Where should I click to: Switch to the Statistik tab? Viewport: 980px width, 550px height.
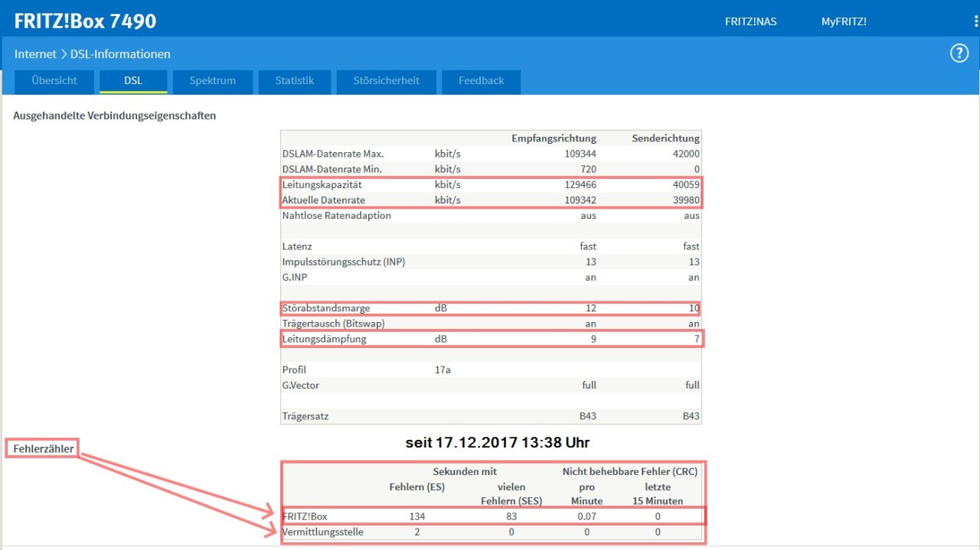click(295, 81)
